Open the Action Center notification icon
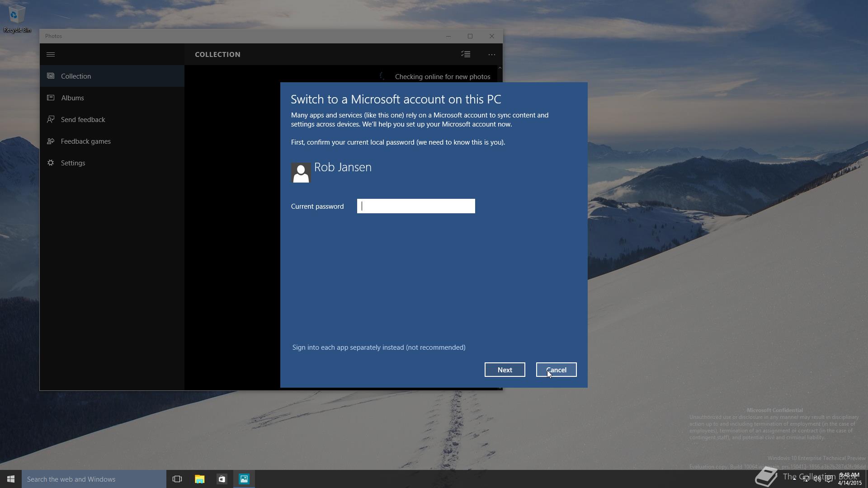 (x=829, y=479)
